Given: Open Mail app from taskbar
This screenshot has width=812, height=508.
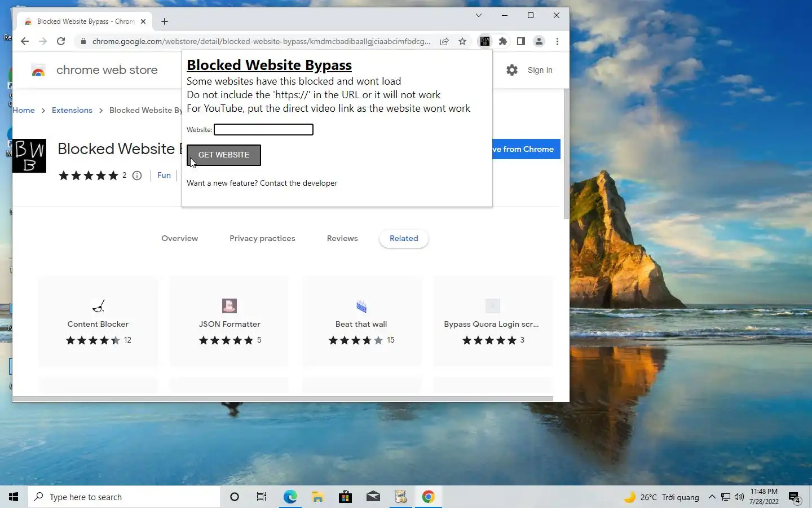Looking at the screenshot, I should [x=373, y=497].
